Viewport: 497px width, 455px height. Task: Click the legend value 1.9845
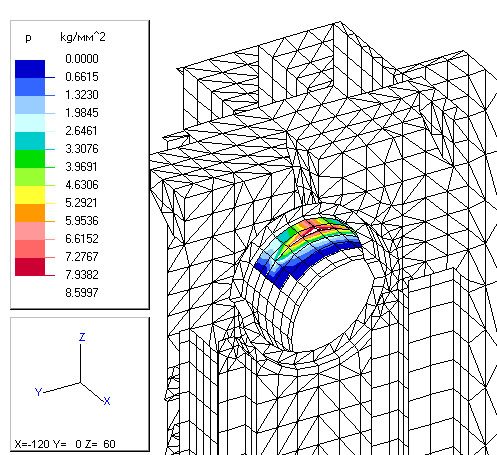click(82, 113)
